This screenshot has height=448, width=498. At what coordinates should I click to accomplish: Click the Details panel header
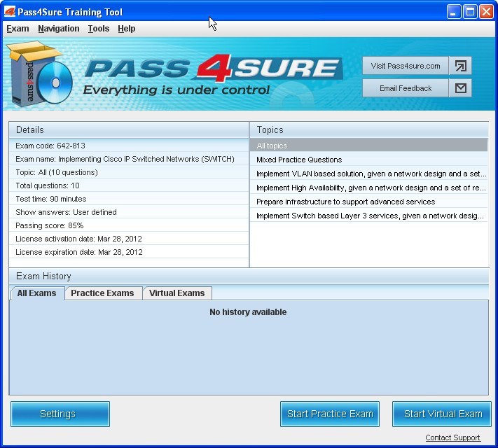click(129, 130)
